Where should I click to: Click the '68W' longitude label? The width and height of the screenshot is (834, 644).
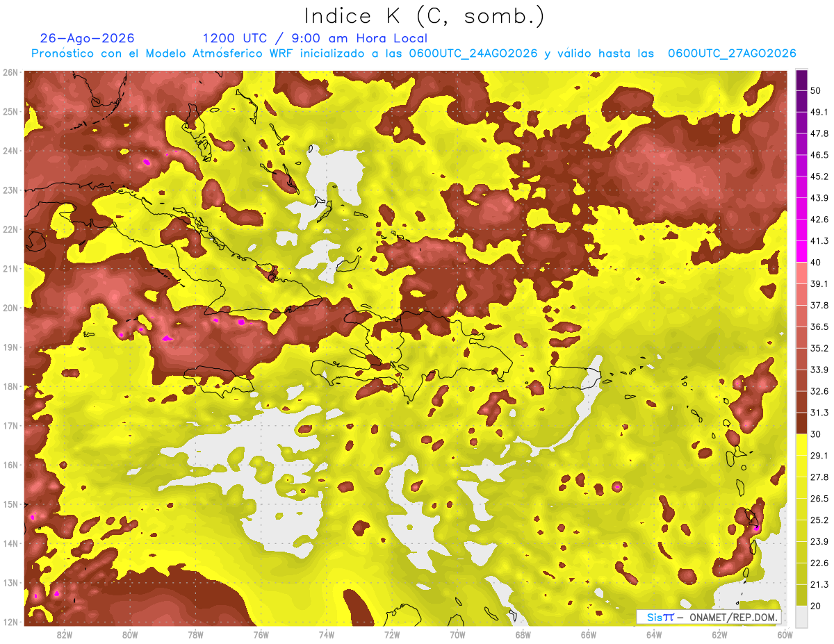tap(523, 634)
